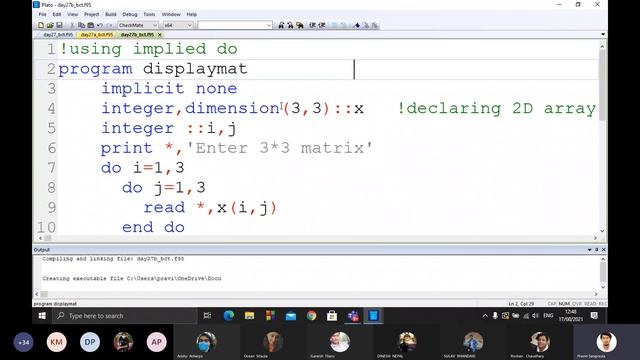The image size is (640, 360).
Task: Open the View menu
Action: pos(73,14)
